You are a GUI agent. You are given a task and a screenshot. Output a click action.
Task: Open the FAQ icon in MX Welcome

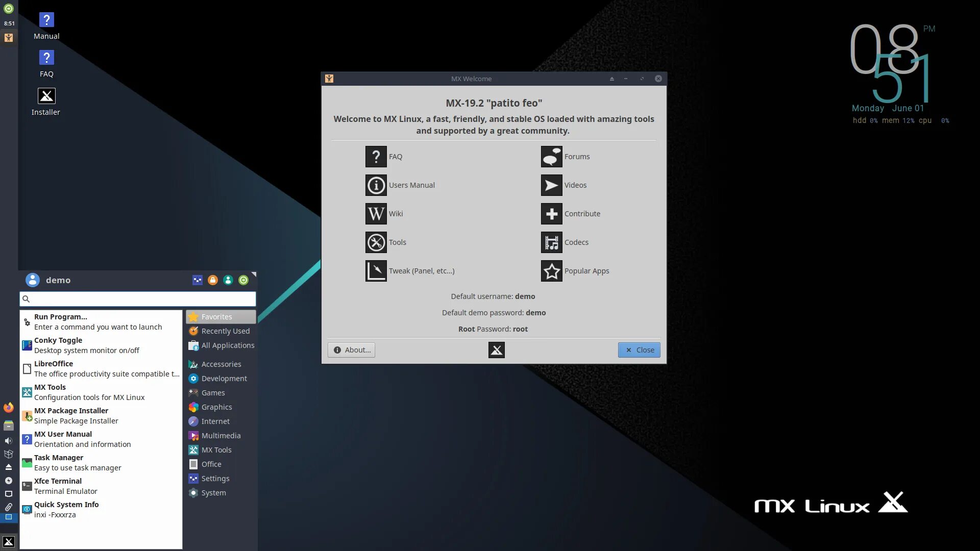[x=376, y=157]
